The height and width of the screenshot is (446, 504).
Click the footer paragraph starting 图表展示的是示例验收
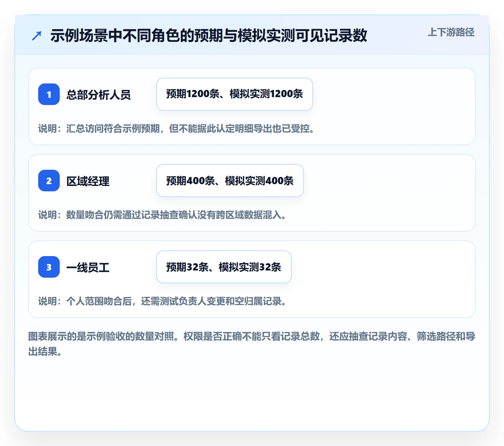pyautogui.click(x=252, y=344)
